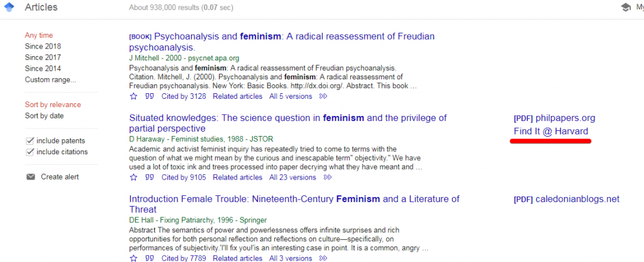
Task: Open the Google Scholar logo icon
Action: click(9, 7)
